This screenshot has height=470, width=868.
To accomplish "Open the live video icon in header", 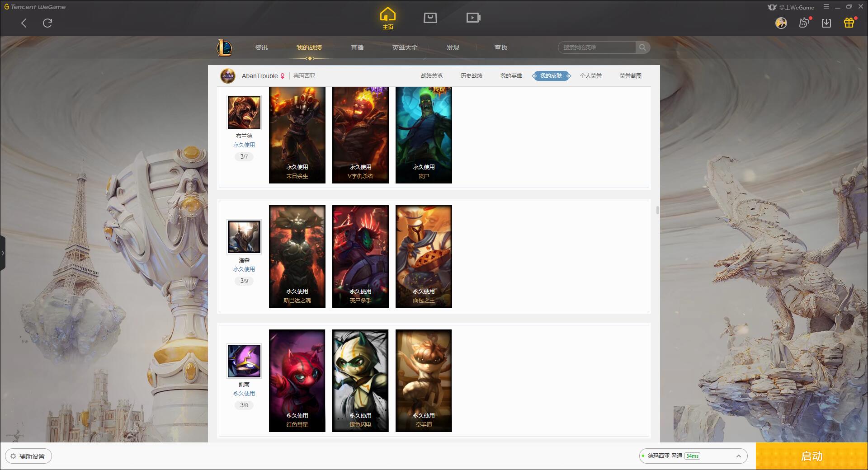I will click(x=473, y=18).
